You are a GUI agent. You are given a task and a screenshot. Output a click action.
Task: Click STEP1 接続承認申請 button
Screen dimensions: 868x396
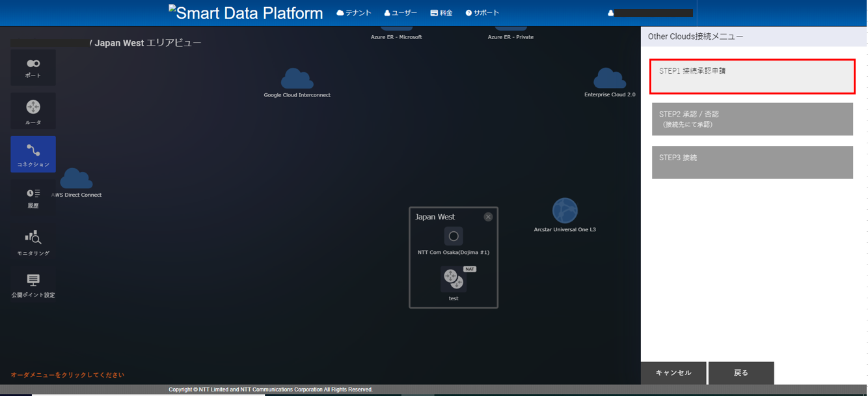[x=752, y=76]
